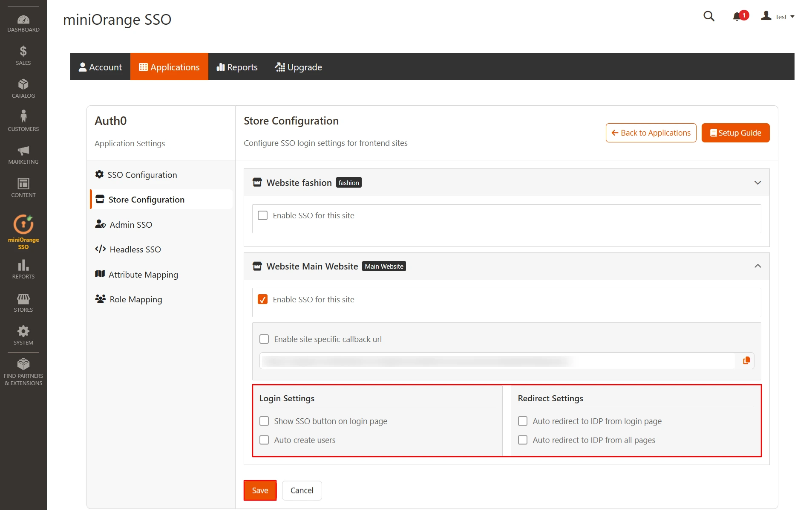Screen dimensions: 812x510
Task: Enable SSO for Website fashion site
Action: coord(262,215)
